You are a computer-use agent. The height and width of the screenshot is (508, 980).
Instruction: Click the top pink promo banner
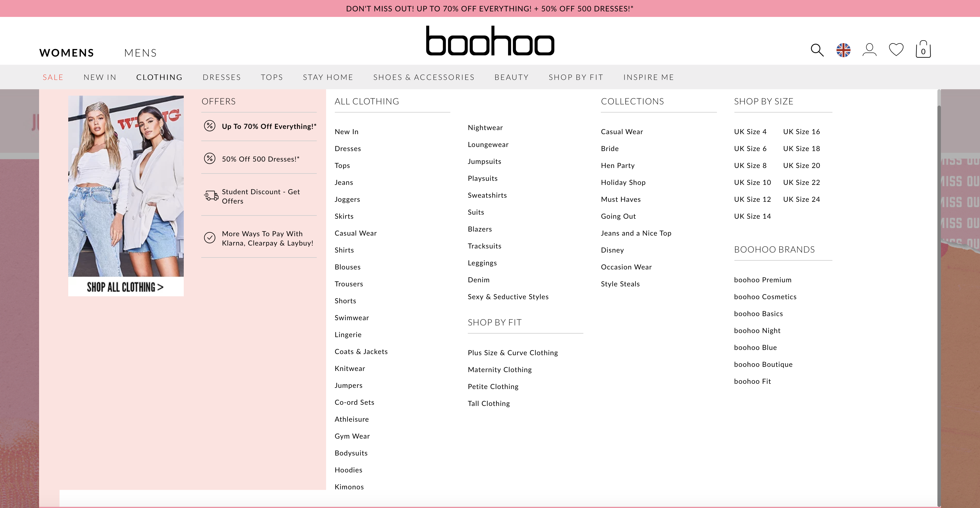pyautogui.click(x=490, y=8)
